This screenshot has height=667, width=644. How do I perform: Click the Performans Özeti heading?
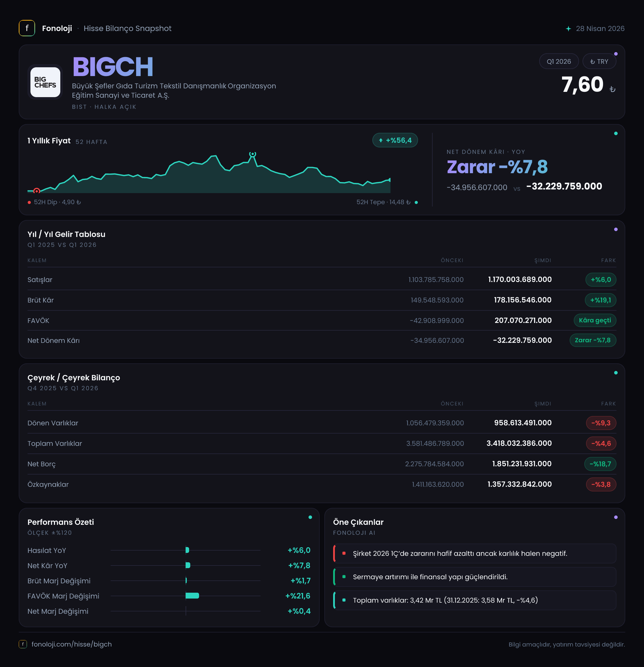[61, 522]
